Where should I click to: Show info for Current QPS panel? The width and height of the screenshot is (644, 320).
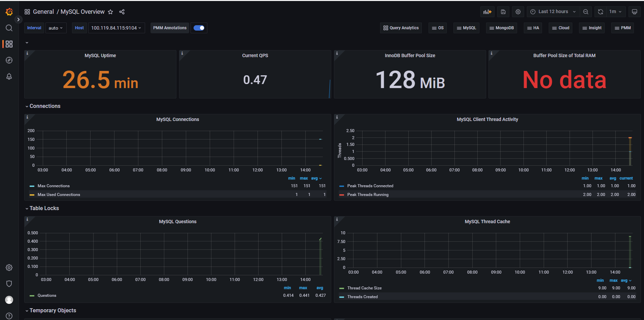point(182,53)
